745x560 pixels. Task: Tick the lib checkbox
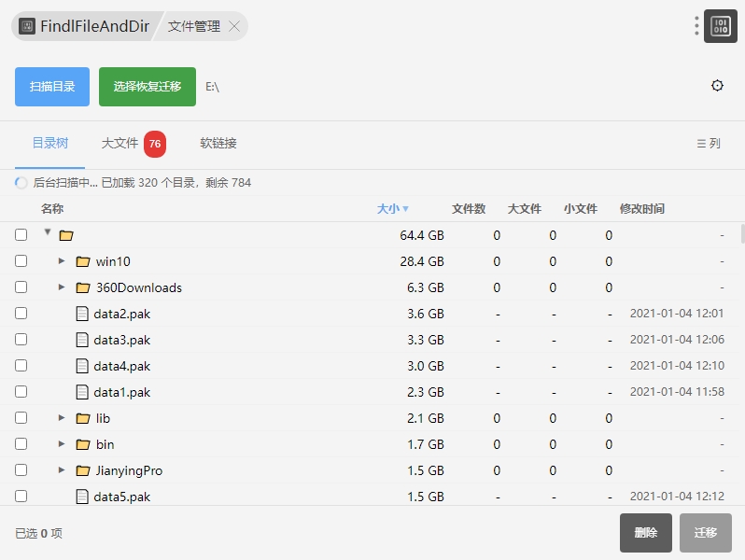[x=21, y=417]
